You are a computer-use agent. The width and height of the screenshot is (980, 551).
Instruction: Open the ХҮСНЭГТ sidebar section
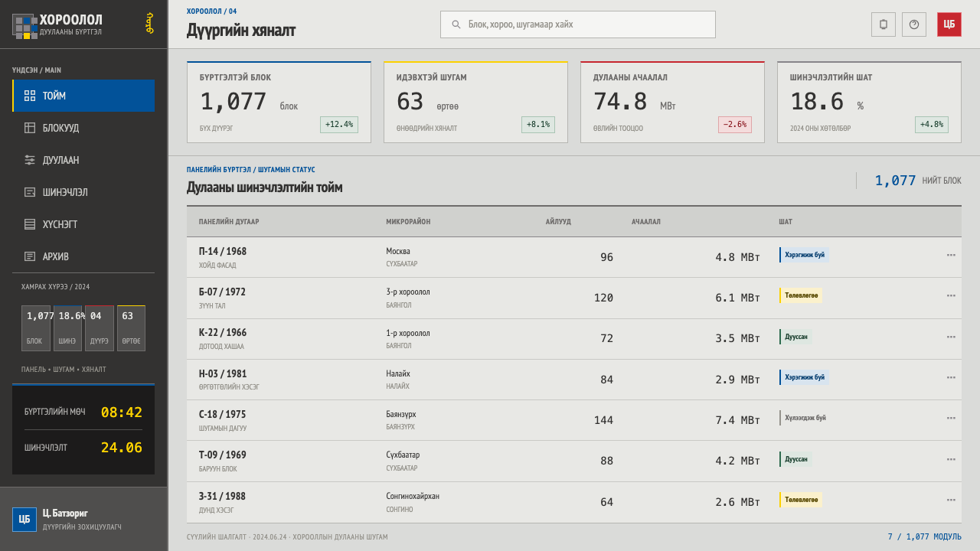(83, 224)
